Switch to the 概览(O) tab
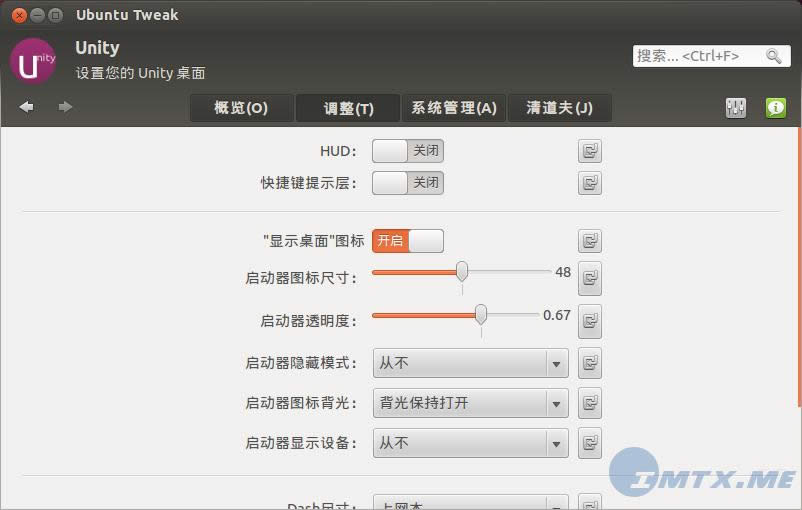 pos(241,108)
